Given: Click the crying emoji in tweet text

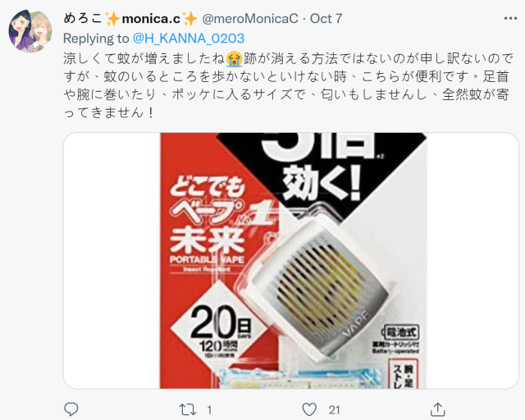Looking at the screenshot, I should tap(235, 58).
